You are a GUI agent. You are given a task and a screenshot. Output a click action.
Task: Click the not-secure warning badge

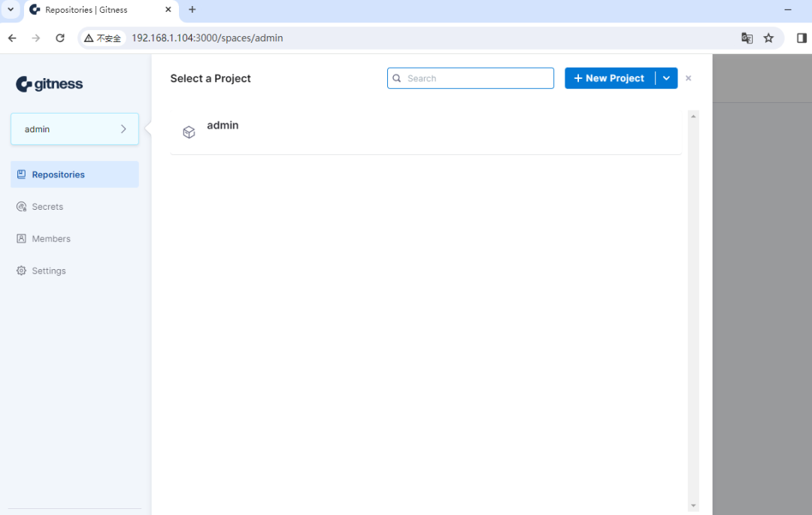click(x=102, y=38)
